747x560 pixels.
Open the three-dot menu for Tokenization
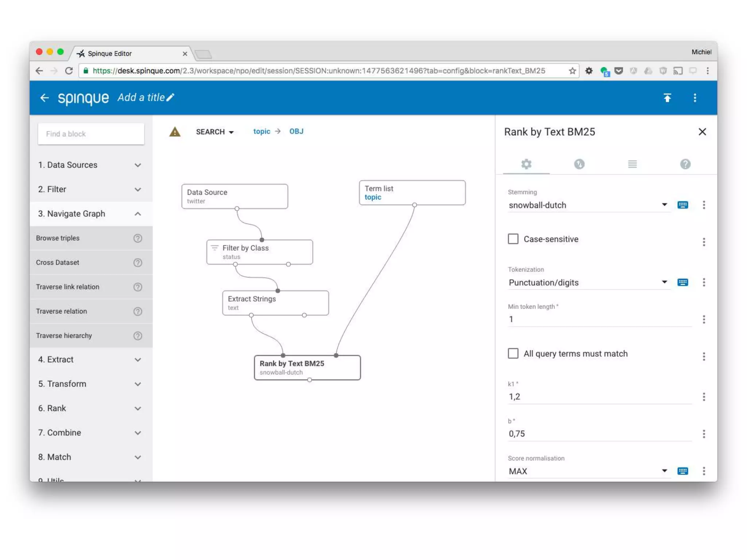pyautogui.click(x=704, y=282)
